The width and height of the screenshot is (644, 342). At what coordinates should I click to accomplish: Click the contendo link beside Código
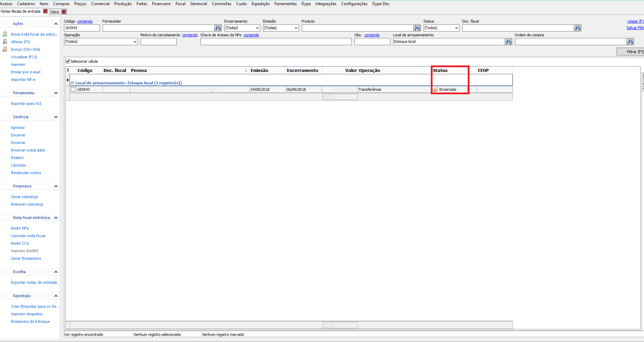[x=85, y=21]
